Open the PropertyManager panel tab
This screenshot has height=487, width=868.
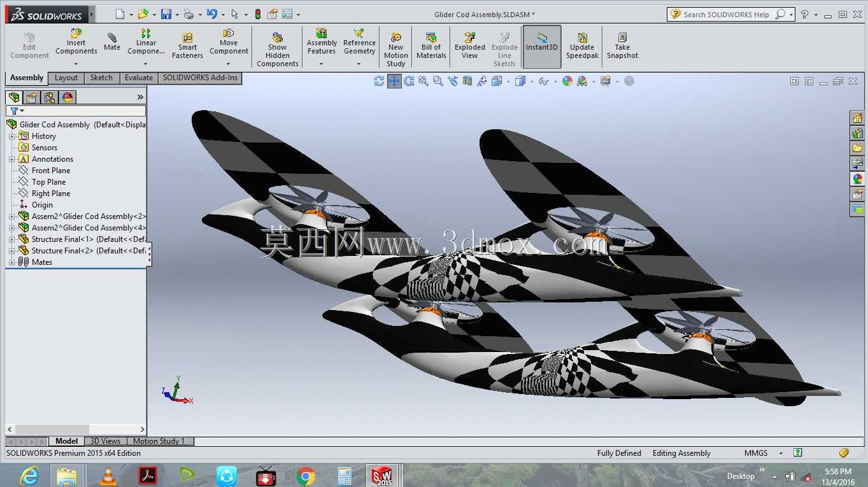[x=32, y=97]
